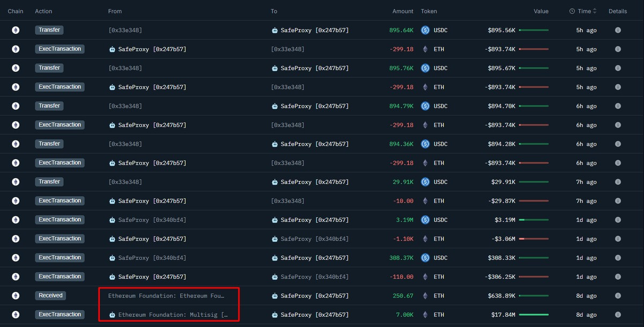Open details info icon for 3.19M USDC row
The width and height of the screenshot is (644, 327).
(618, 220)
